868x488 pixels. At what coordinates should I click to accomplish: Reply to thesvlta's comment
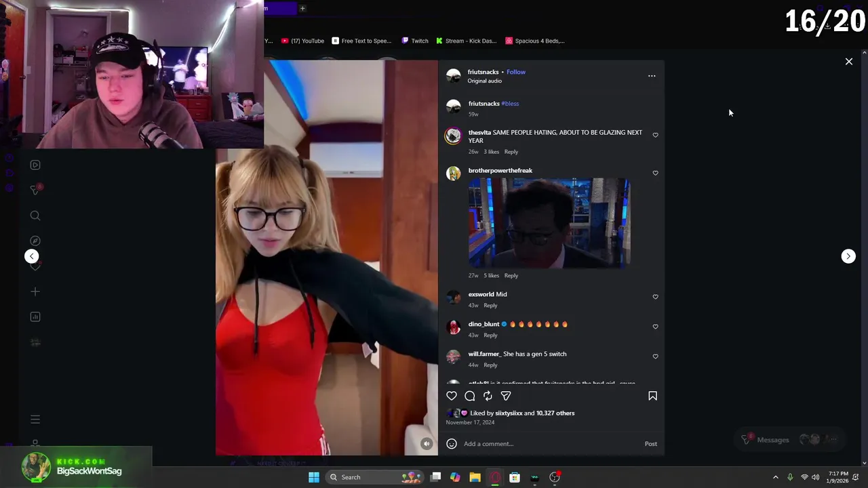point(511,152)
